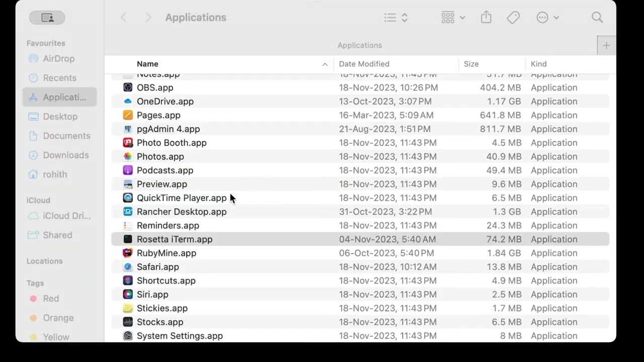This screenshot has height=362, width=644.
Task: Sort by the Name column header
Action: (x=147, y=64)
